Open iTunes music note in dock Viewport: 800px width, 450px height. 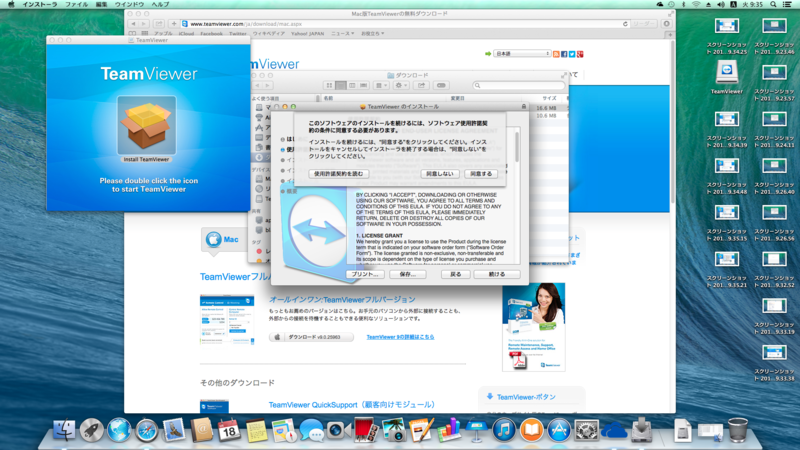pyautogui.click(x=504, y=430)
